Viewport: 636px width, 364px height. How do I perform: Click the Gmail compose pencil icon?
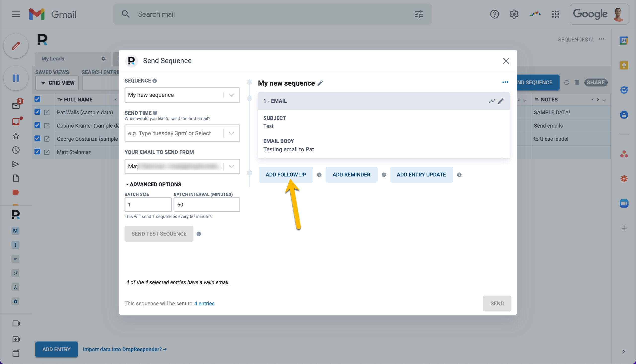coord(16,46)
